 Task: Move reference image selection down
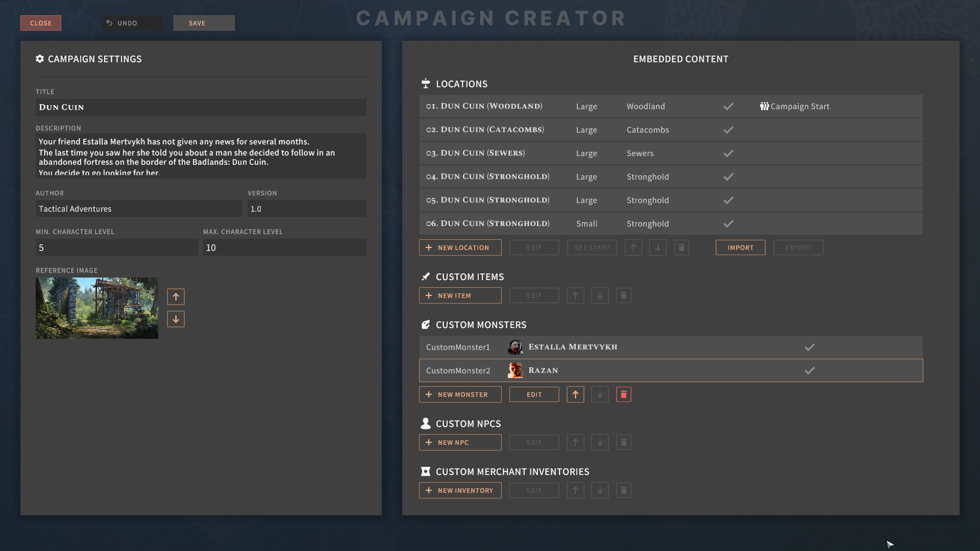click(176, 319)
